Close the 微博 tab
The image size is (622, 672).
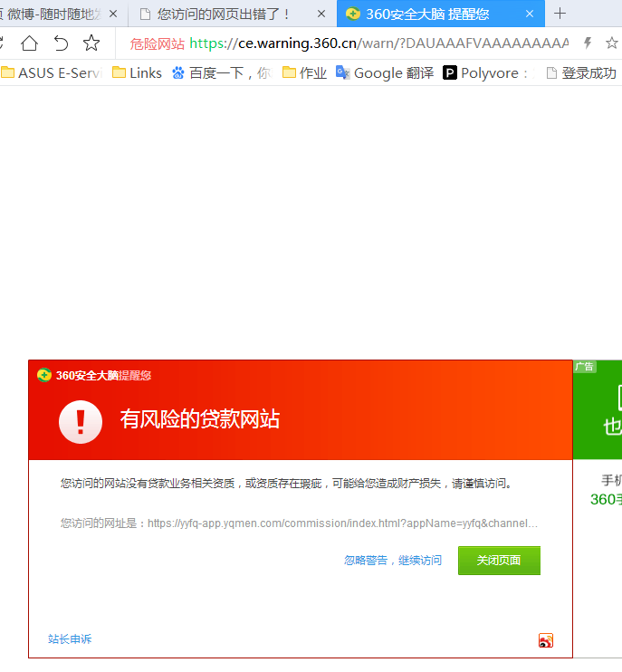coord(113,14)
